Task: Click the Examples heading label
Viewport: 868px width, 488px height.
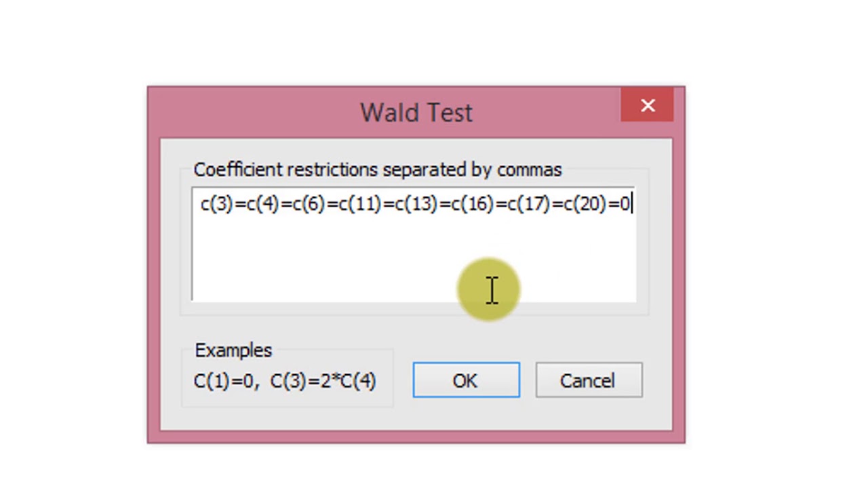Action: [233, 350]
